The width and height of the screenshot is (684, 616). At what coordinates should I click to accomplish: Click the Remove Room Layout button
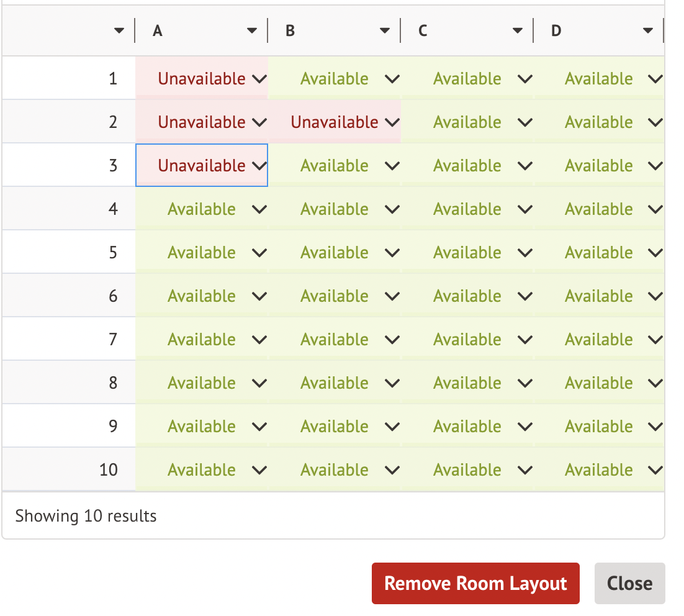(x=475, y=584)
